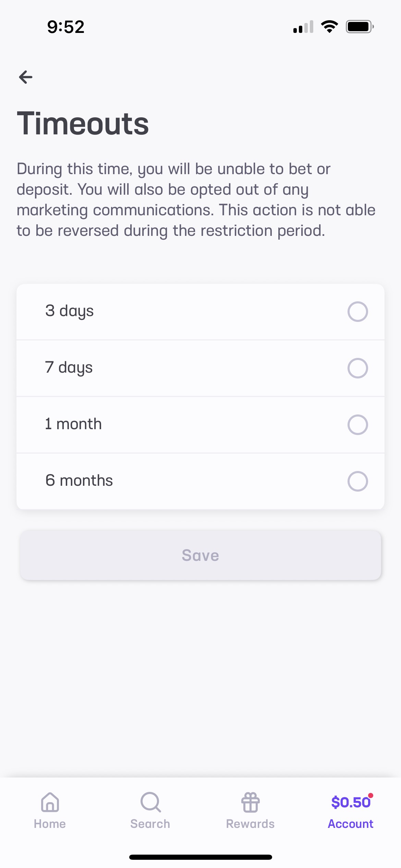Tap the Search tab label
The image size is (401, 868).
[150, 824]
